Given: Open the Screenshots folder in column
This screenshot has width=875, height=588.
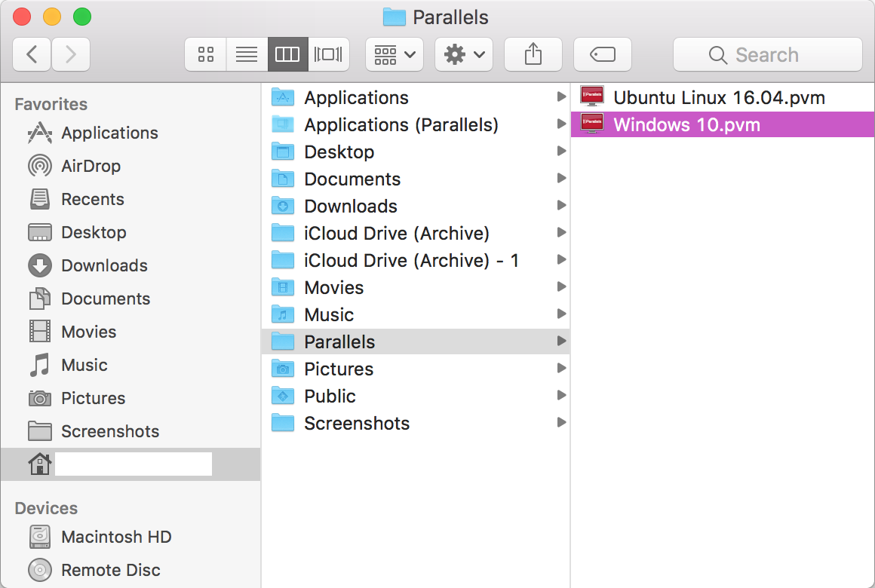Looking at the screenshot, I should pos(356,423).
